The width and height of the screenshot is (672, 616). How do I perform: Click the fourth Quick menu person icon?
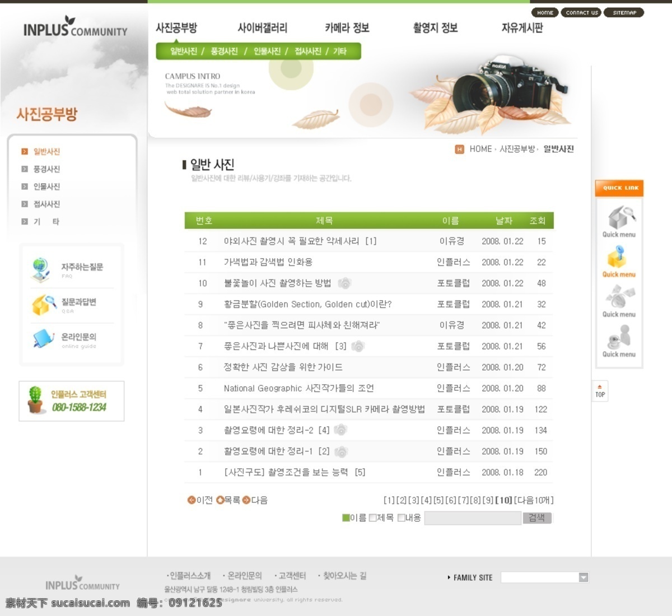620,337
